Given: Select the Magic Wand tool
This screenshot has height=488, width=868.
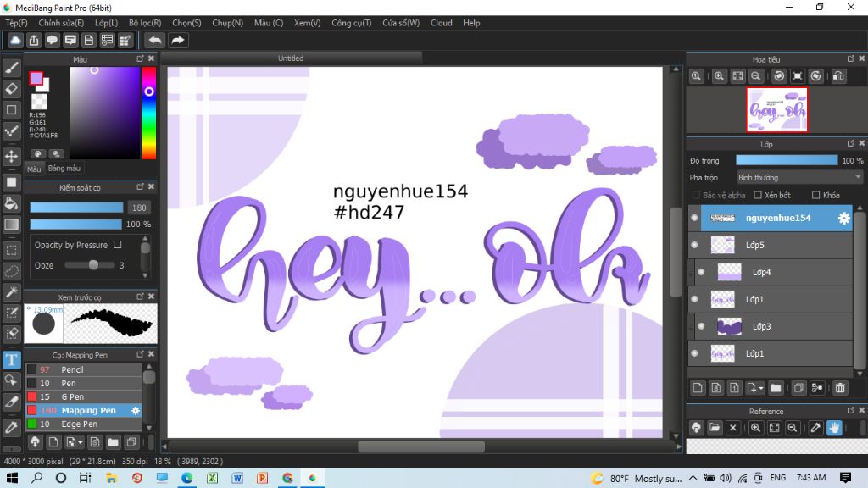Looking at the screenshot, I should [12, 291].
